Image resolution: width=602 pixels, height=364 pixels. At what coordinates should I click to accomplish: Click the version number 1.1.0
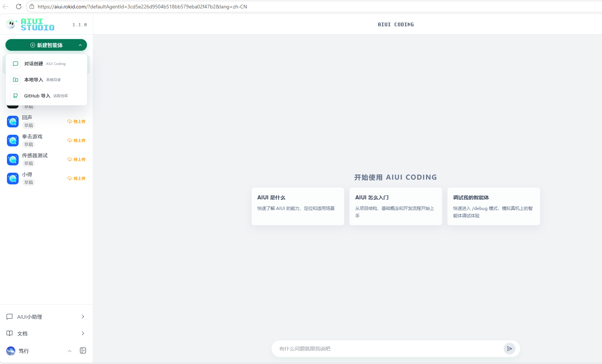click(80, 25)
